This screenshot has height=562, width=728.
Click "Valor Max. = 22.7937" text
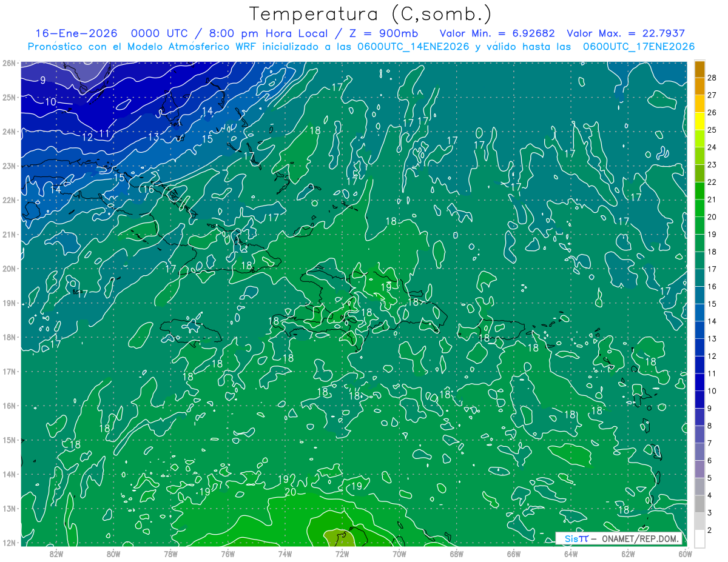pyautogui.click(x=627, y=33)
